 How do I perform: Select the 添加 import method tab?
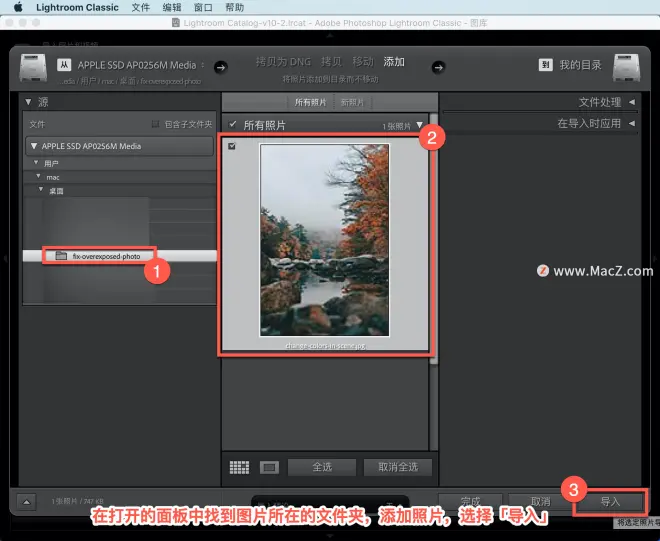[394, 61]
